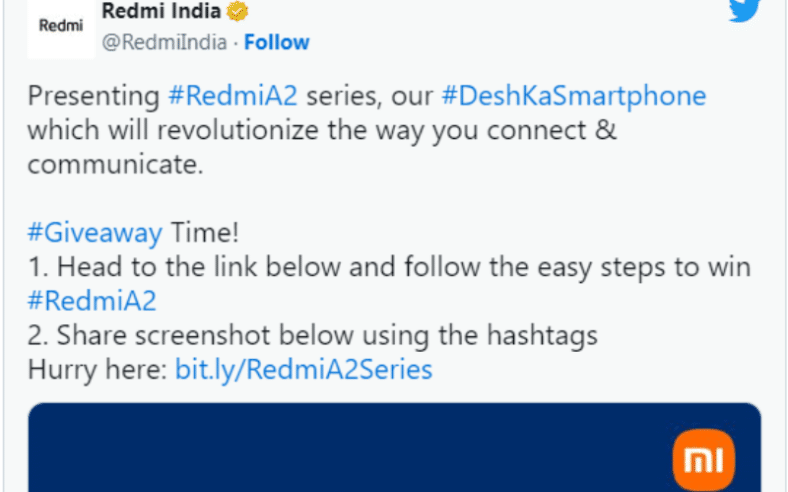Click the Twitter bird logo

pos(743,10)
